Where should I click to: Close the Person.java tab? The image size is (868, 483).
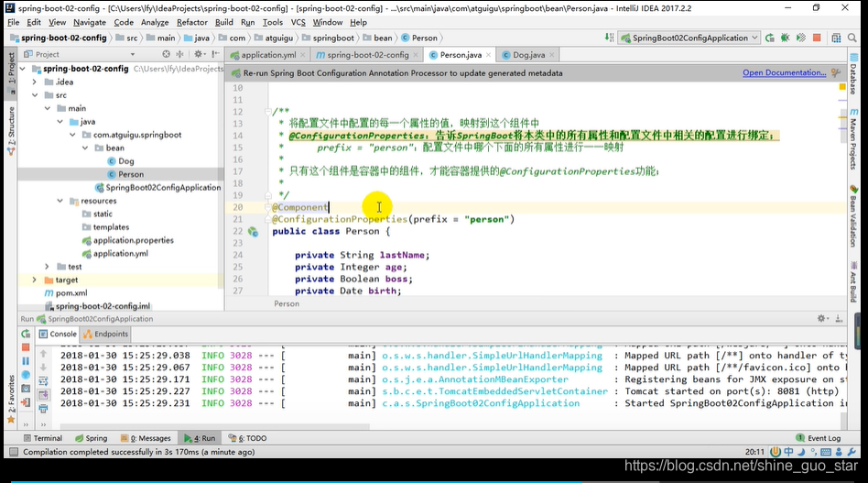click(488, 55)
